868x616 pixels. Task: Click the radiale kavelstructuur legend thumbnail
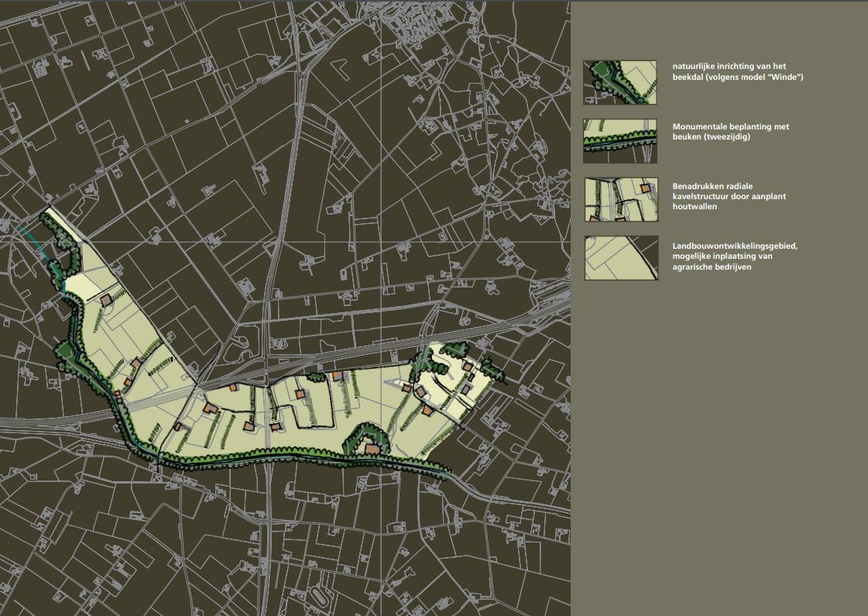[x=619, y=201]
